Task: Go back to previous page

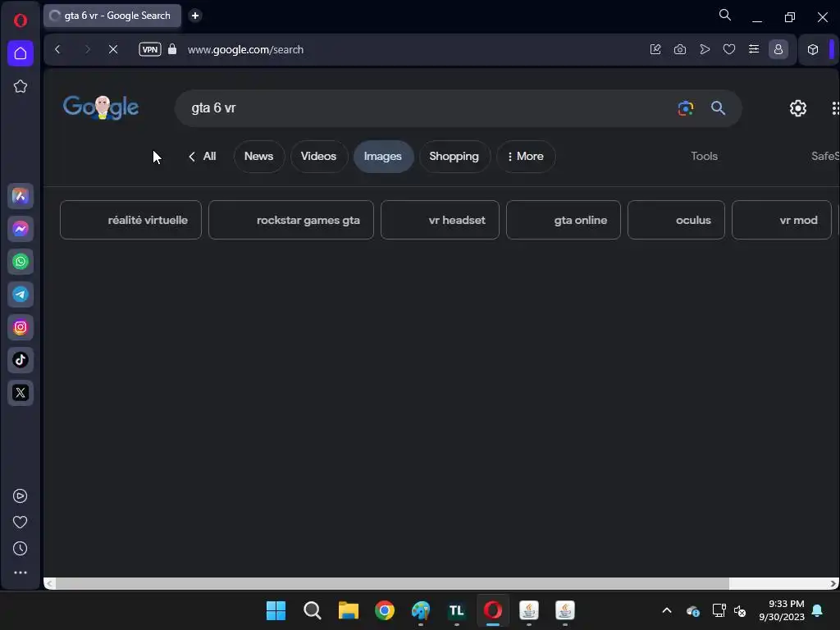Action: click(58, 50)
